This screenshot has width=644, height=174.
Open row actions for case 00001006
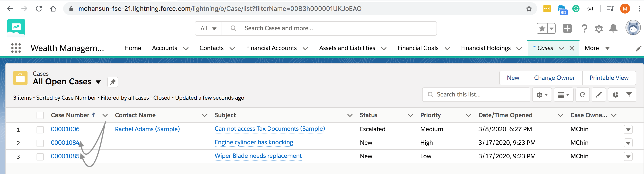point(628,130)
